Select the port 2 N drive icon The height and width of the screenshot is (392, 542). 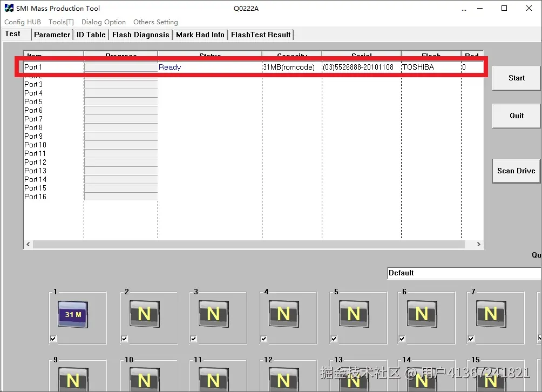145,314
